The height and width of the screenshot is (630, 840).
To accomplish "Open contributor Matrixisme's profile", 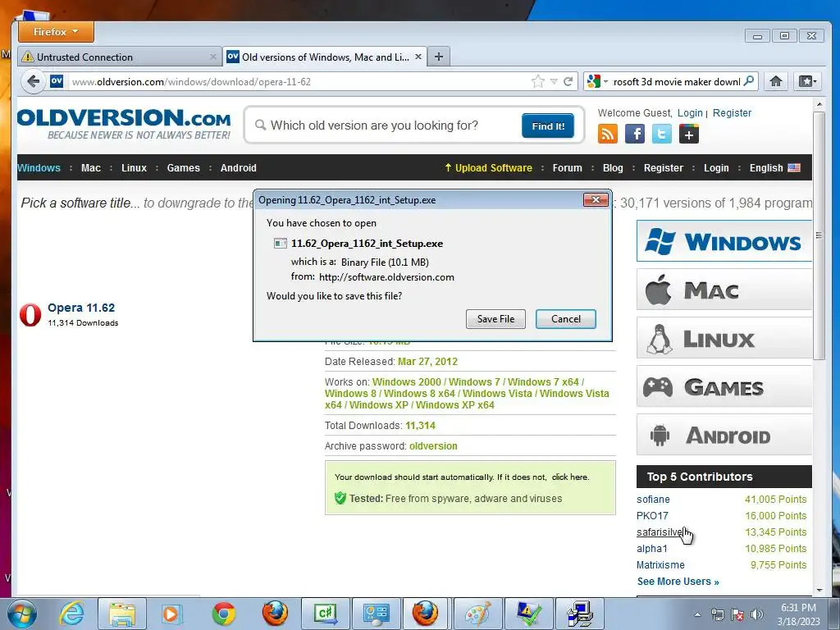I will (x=660, y=564).
